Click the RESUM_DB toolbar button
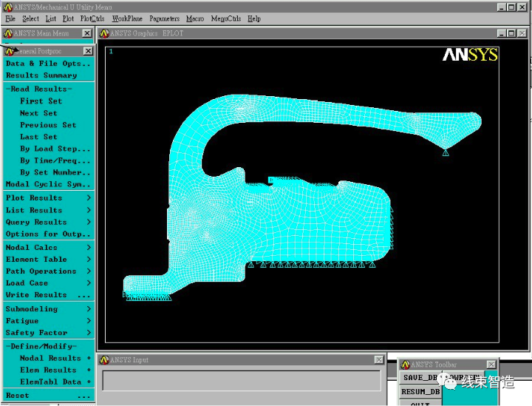Viewport: 532px width, 406px height. pyautogui.click(x=420, y=392)
